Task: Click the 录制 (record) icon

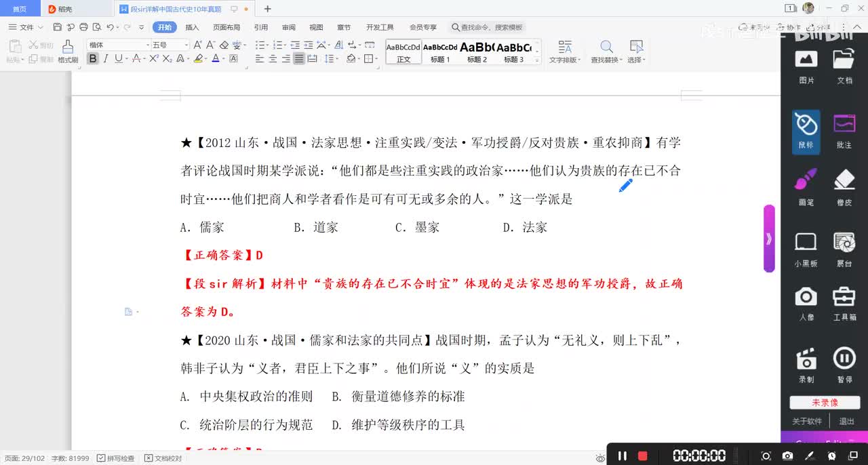Action: (x=806, y=365)
